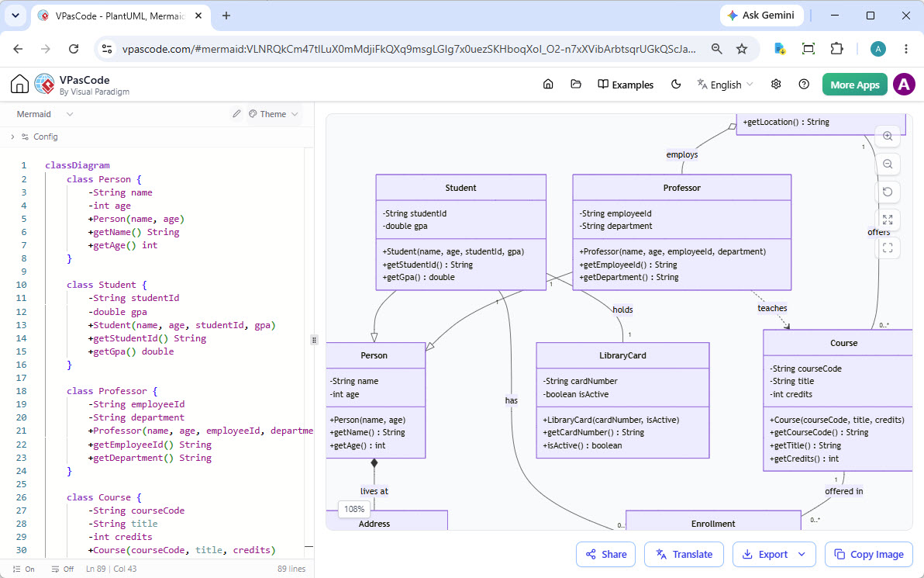The image size is (924, 578).
Task: Click the VPasCode logo
Action: [x=45, y=85]
